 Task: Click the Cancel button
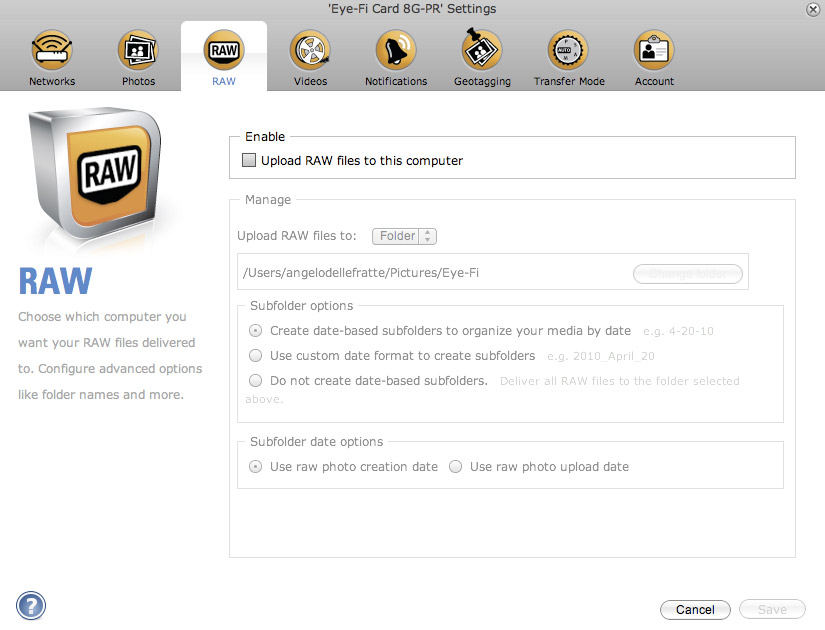pos(695,609)
